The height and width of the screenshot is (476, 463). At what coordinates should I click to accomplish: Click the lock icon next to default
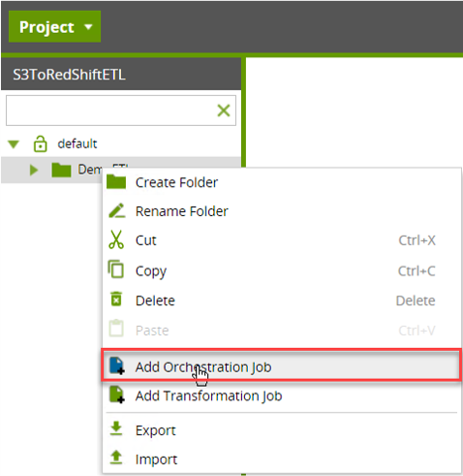tap(41, 143)
